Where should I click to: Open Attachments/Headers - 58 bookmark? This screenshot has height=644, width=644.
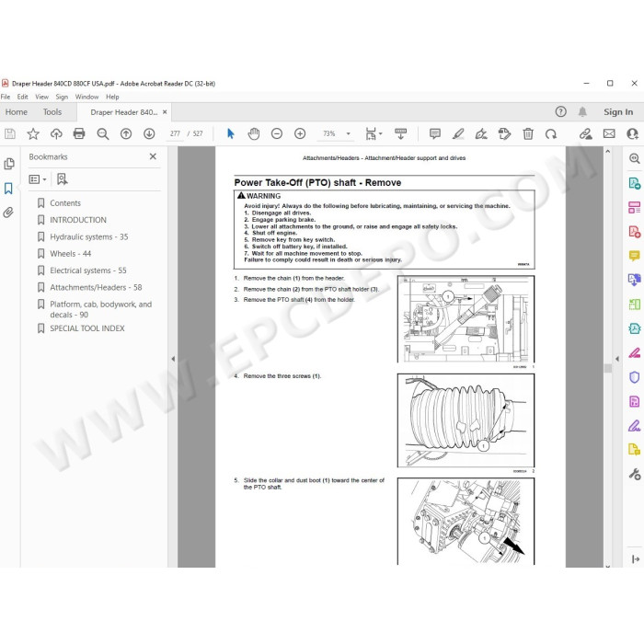point(96,287)
